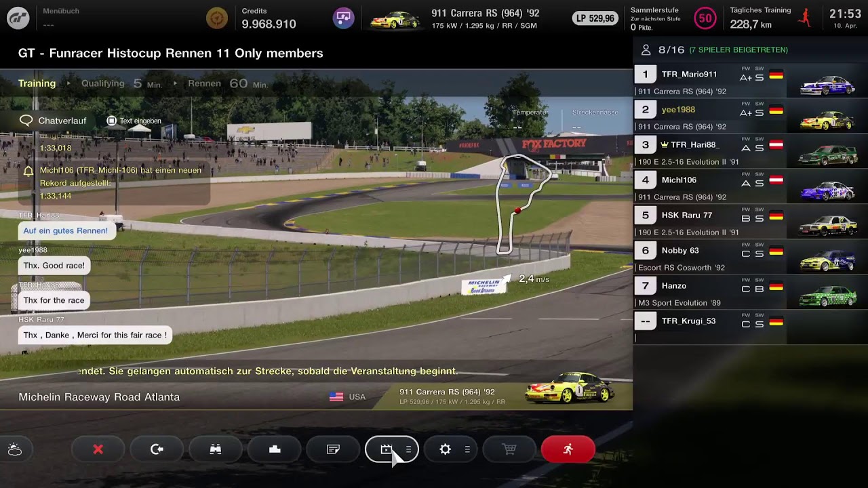The width and height of the screenshot is (868, 488).
Task: Select the Qualifying 5 Min. tab
Action: [122, 83]
